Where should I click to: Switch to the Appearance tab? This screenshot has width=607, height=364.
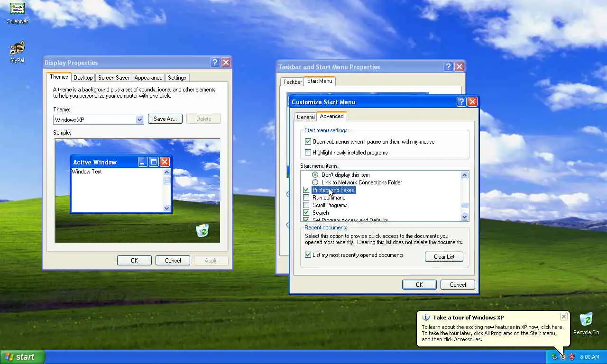click(148, 78)
